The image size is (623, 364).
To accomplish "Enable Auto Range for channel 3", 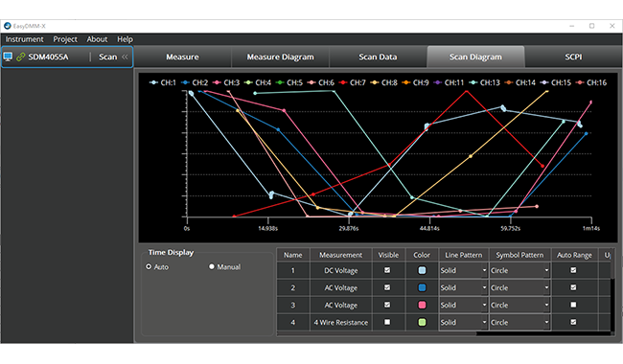I will coord(573,305).
